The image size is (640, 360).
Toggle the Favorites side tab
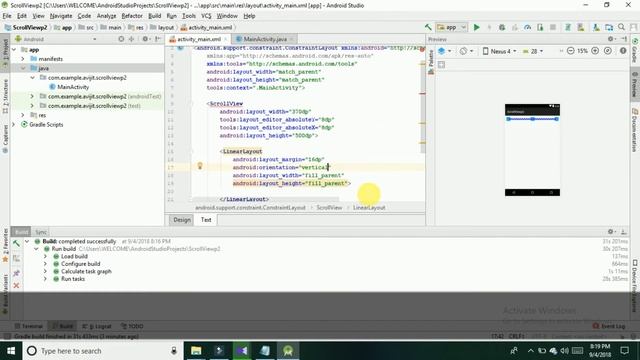[x=5, y=246]
